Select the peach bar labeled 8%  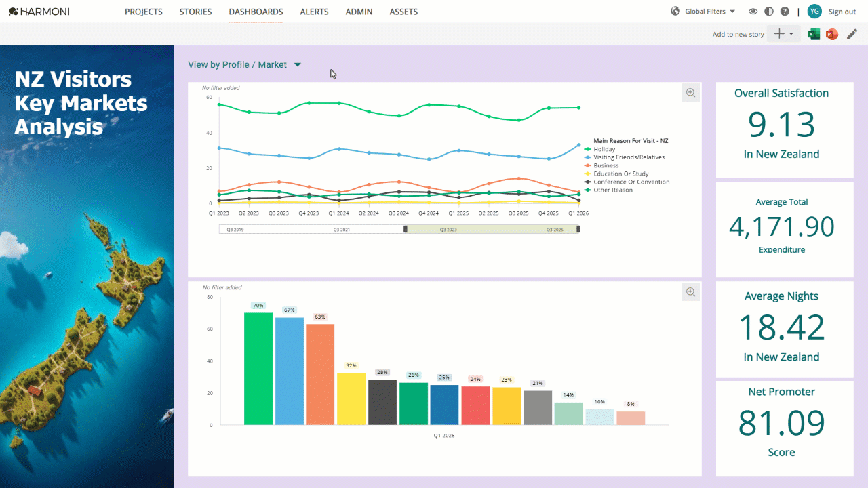[x=631, y=418]
